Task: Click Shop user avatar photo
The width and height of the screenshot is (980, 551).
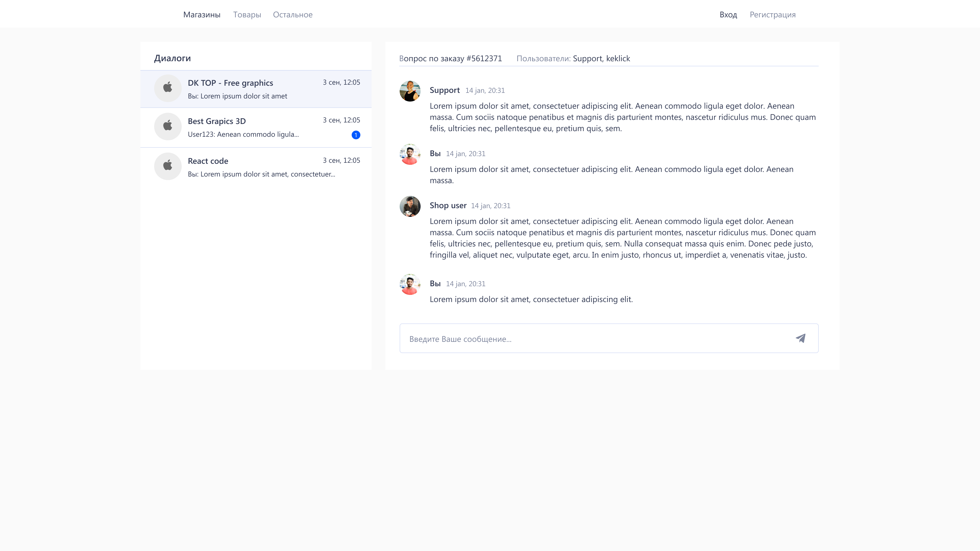Action: pyautogui.click(x=410, y=206)
